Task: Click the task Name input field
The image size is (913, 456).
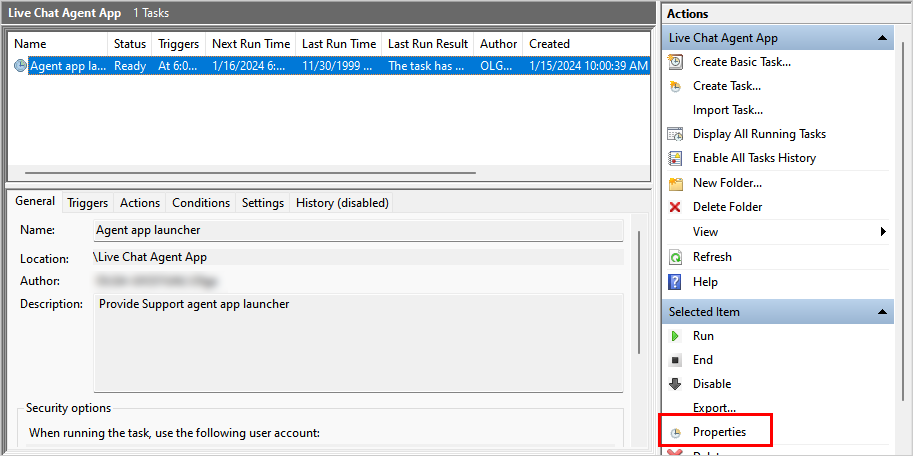Action: tap(357, 230)
